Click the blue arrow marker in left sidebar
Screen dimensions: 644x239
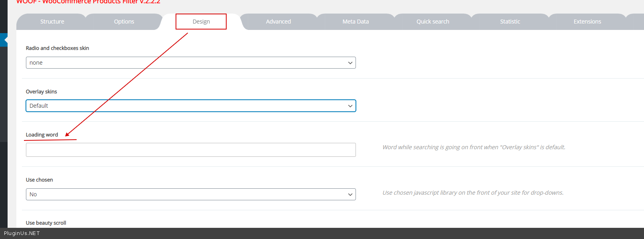click(4, 40)
